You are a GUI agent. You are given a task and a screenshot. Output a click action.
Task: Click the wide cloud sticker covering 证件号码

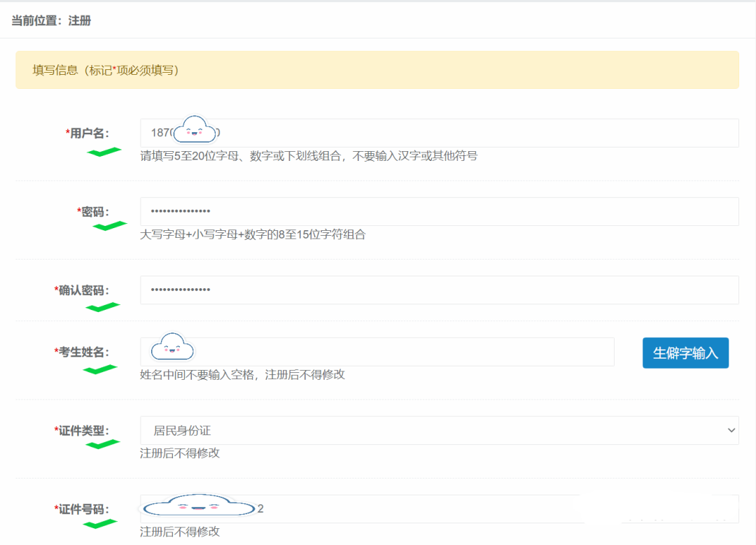[199, 507]
